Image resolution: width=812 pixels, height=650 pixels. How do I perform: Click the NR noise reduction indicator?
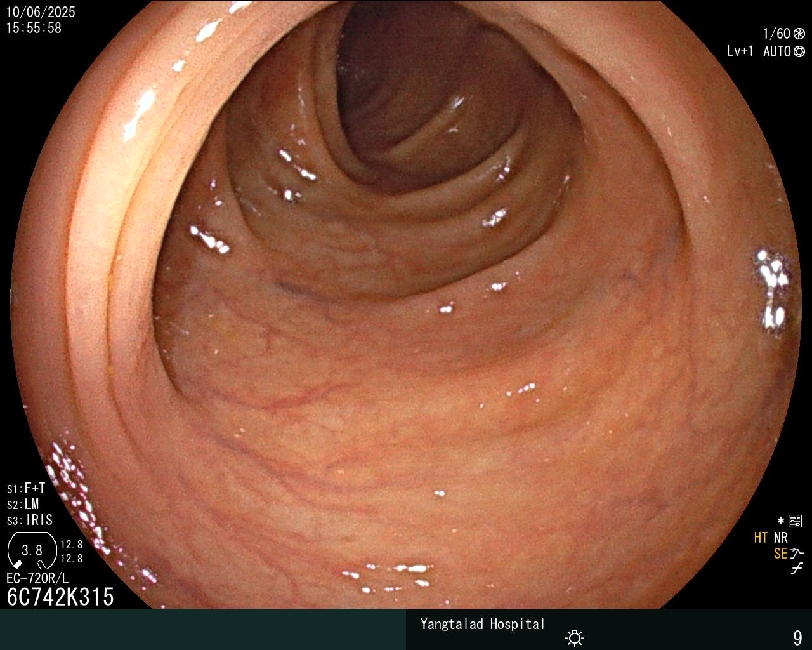(781, 538)
